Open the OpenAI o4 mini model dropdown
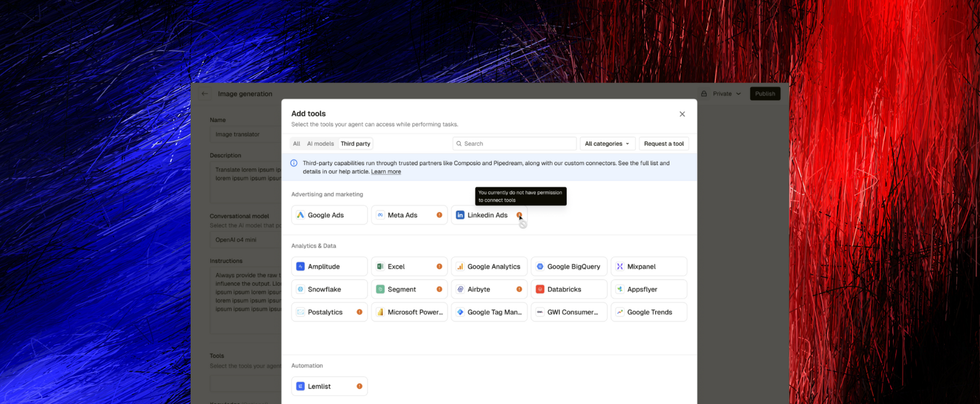This screenshot has width=980, height=404. tap(246, 240)
